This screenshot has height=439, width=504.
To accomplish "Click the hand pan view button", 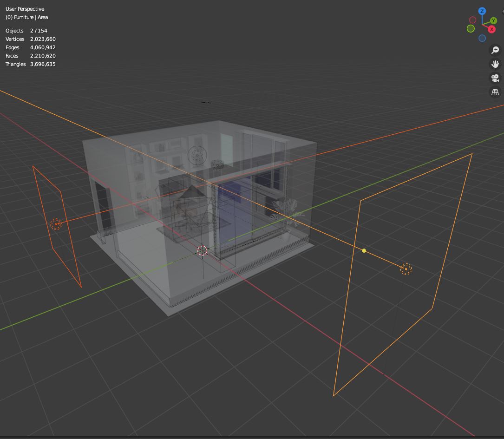I will [x=495, y=64].
